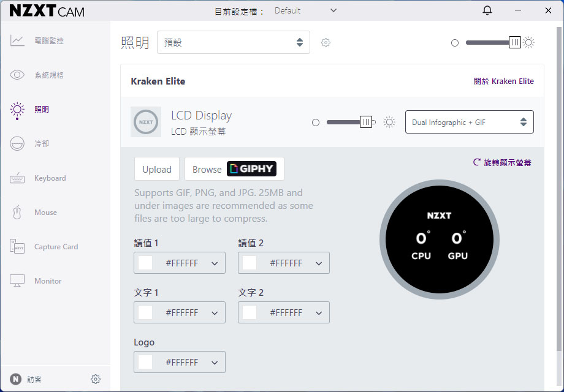Click white swatch for 讀值 2
This screenshot has width=564, height=392.
pyautogui.click(x=250, y=263)
